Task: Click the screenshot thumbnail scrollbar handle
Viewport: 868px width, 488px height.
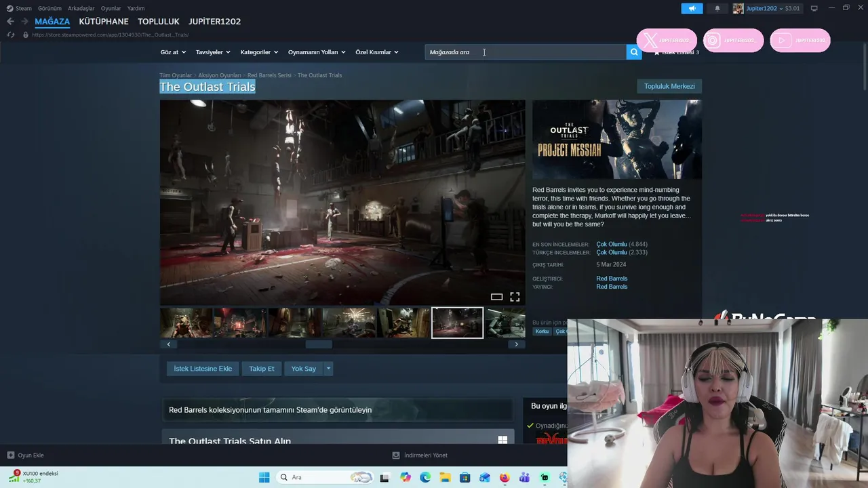Action: 319,344
